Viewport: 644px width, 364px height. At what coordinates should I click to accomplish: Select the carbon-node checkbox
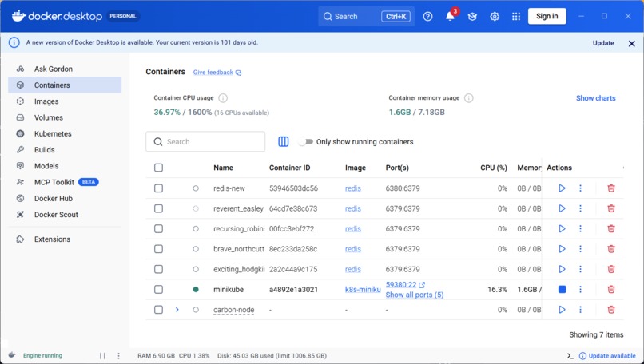[x=158, y=310]
